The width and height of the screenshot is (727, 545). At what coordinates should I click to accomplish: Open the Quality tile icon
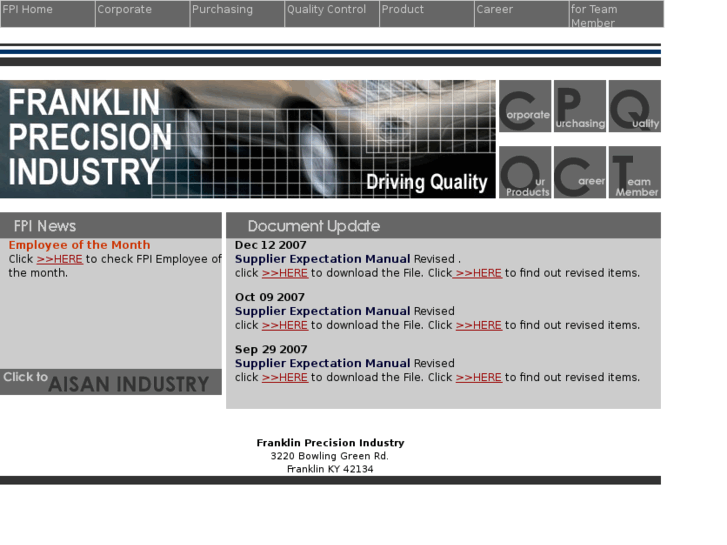[x=635, y=106]
